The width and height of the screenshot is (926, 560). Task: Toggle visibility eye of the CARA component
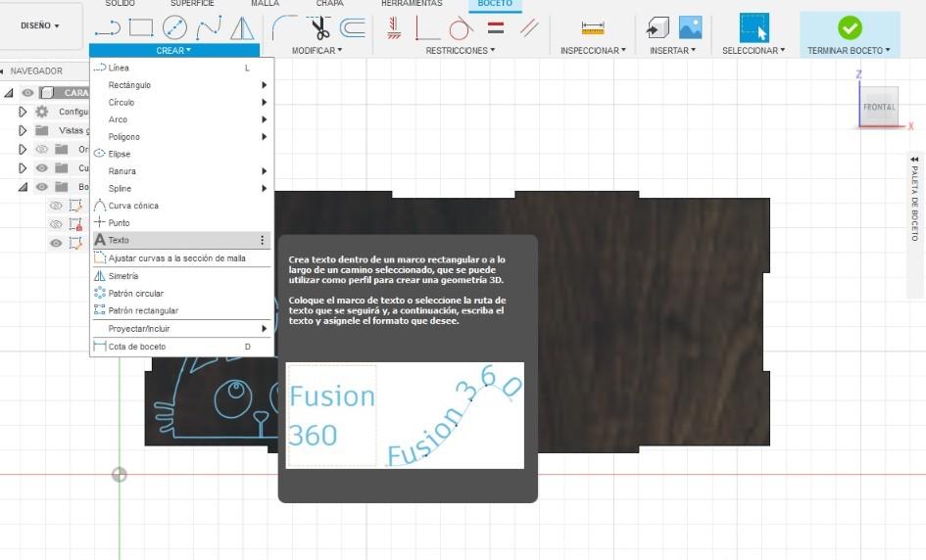(27, 93)
